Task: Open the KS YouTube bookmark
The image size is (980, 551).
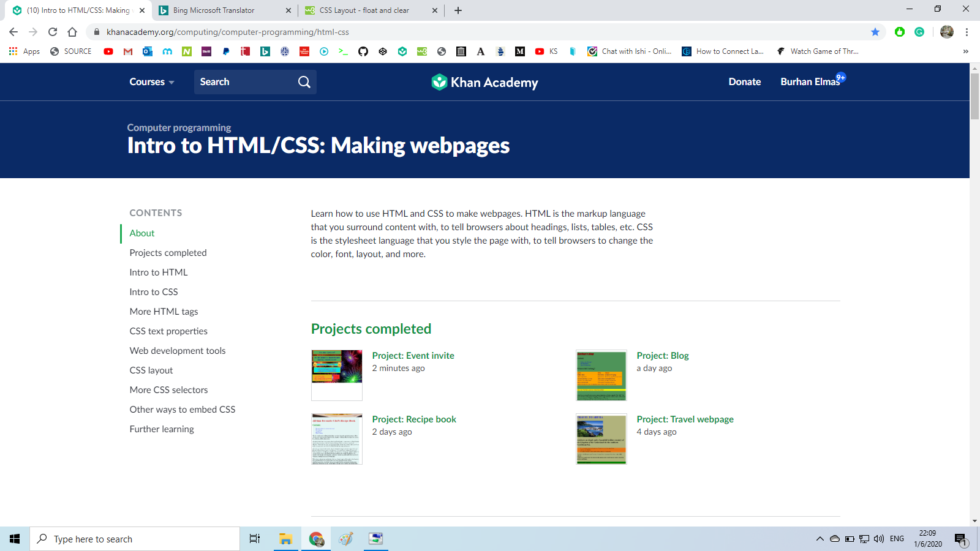Action: click(x=546, y=51)
